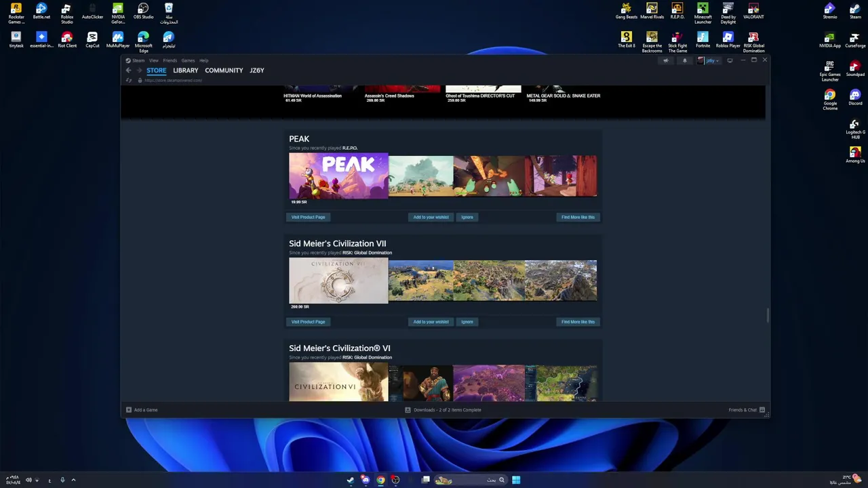Open Steam notifications bell
The width and height of the screenshot is (868, 488).
click(x=684, y=61)
